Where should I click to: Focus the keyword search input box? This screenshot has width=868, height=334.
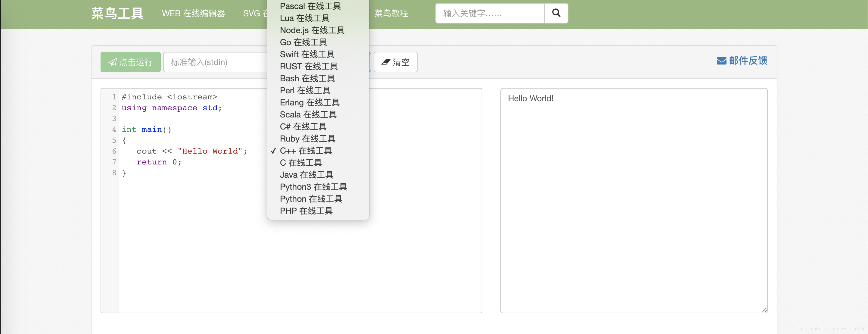490,14
